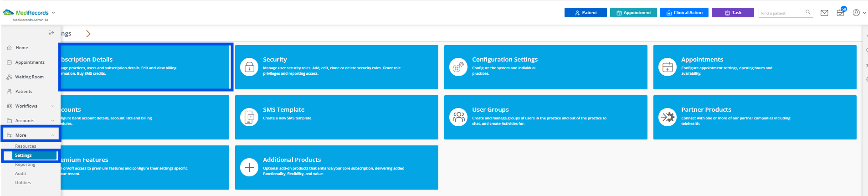This screenshot has width=868, height=196.
Task: Select Resources under More
Action: tap(26, 146)
